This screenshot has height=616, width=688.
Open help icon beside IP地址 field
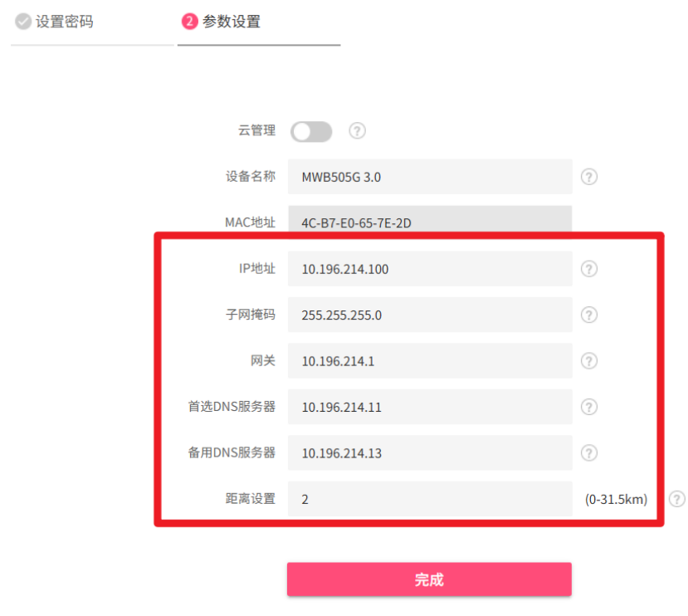[589, 269]
